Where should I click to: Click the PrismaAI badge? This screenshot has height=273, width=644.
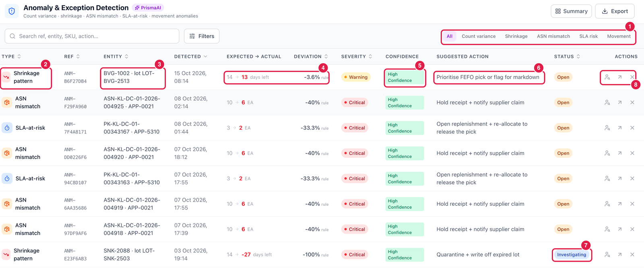148,8
